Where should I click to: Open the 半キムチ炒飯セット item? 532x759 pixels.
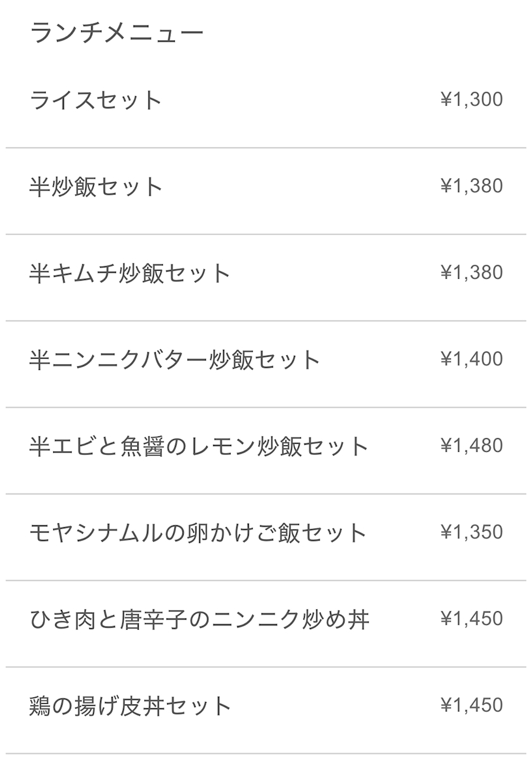point(129,273)
